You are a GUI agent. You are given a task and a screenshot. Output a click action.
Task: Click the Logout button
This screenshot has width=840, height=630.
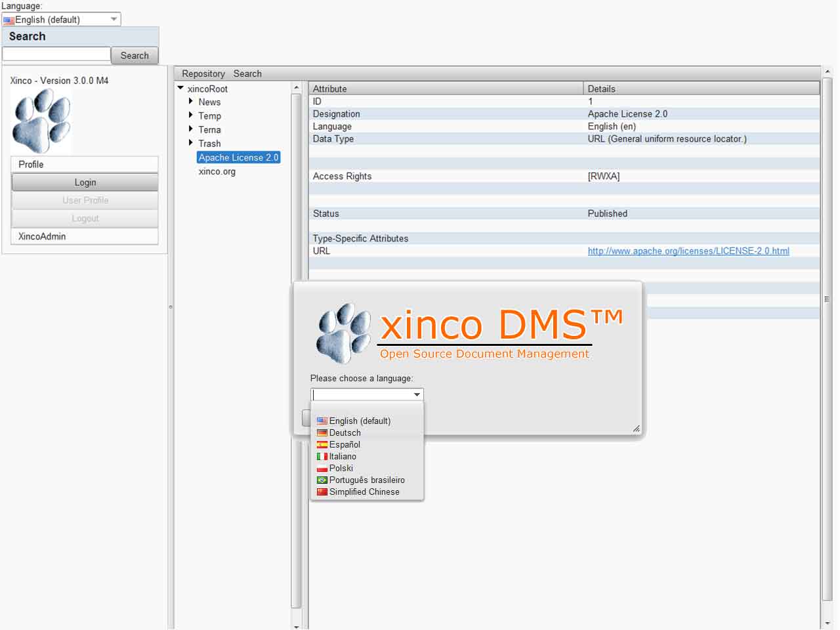point(85,219)
